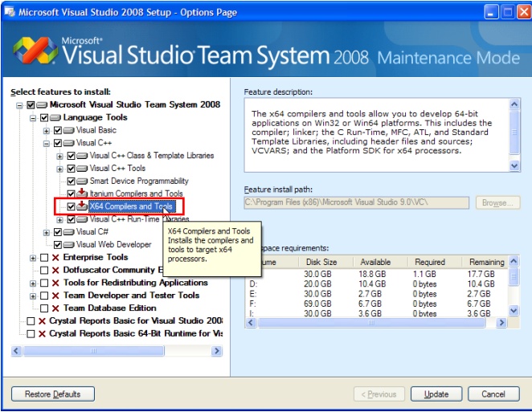Click red X icon beside Enterprise Tools

coord(55,258)
